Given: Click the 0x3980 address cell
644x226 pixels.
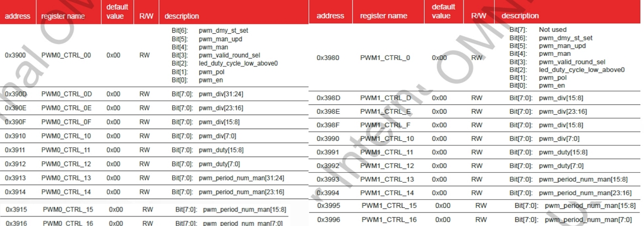Looking at the screenshot, I should (x=328, y=58).
